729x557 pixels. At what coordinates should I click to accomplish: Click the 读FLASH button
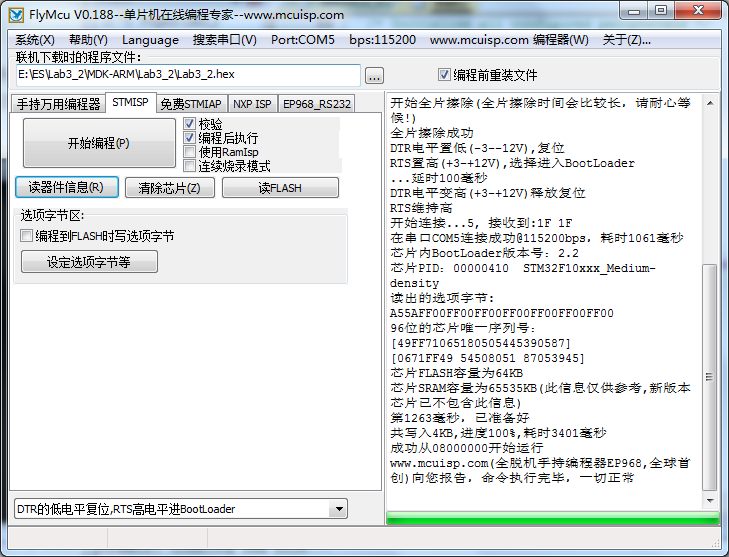point(280,188)
